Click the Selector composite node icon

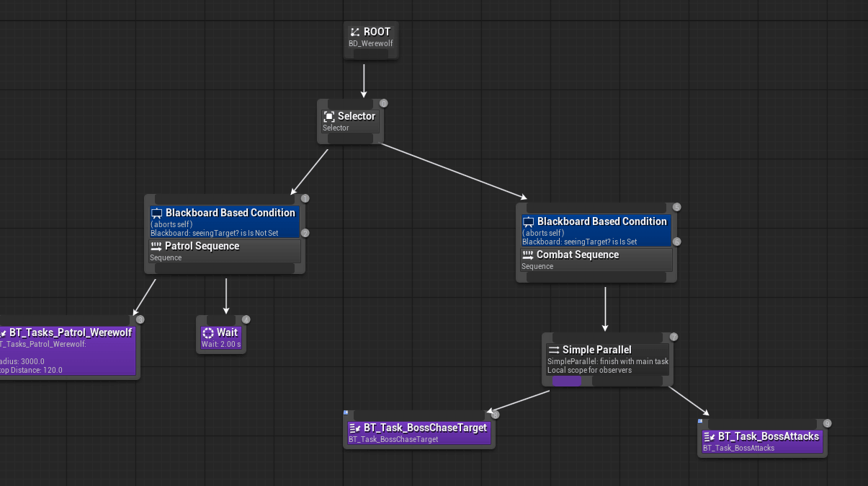tap(329, 116)
